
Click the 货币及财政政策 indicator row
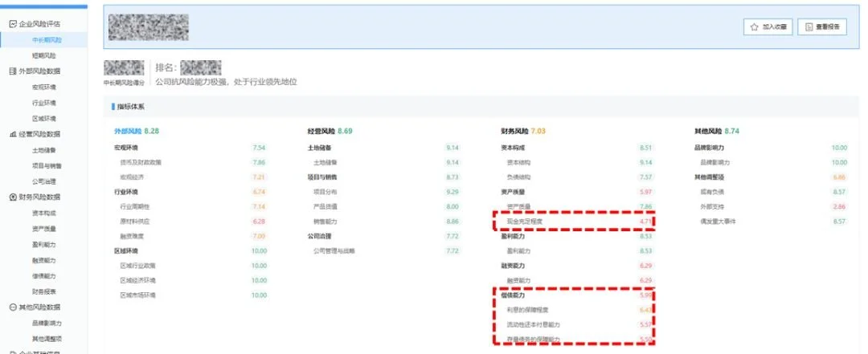190,162
